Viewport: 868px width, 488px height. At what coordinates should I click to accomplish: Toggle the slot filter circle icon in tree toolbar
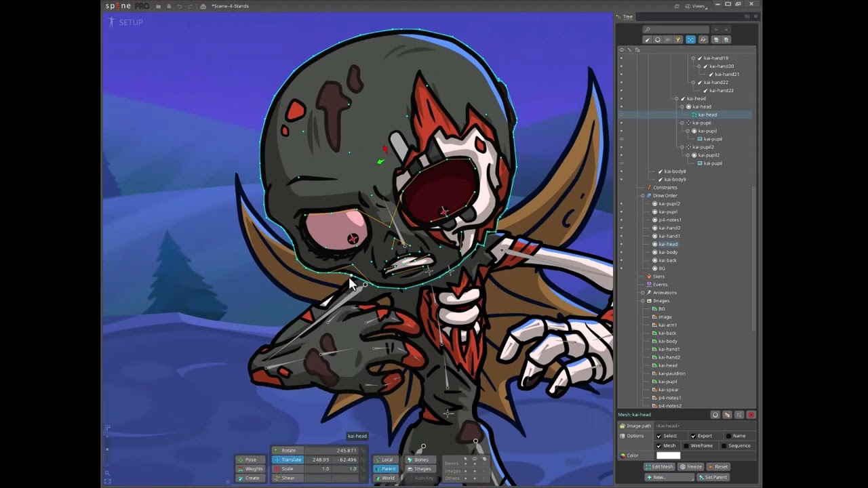(x=657, y=40)
